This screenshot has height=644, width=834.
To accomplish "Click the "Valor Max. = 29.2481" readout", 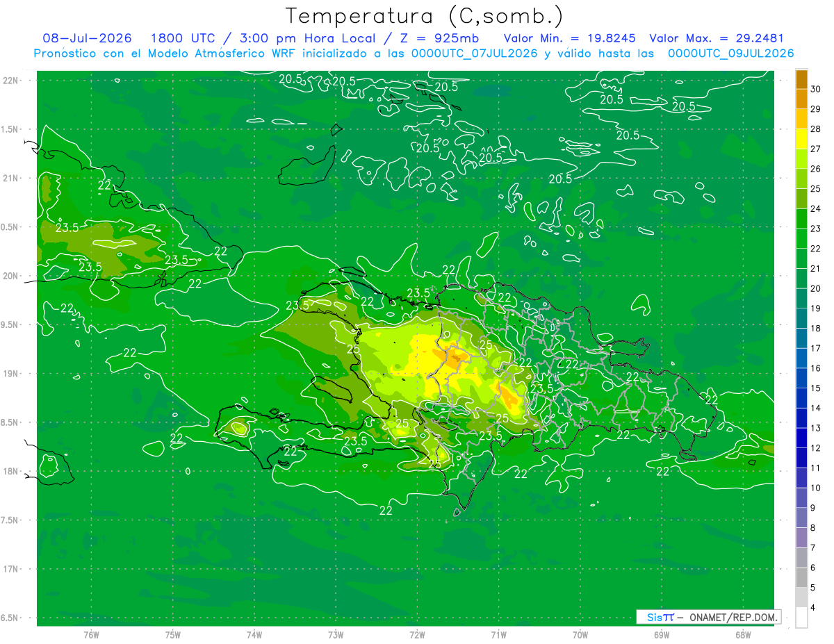I will (x=717, y=38).
